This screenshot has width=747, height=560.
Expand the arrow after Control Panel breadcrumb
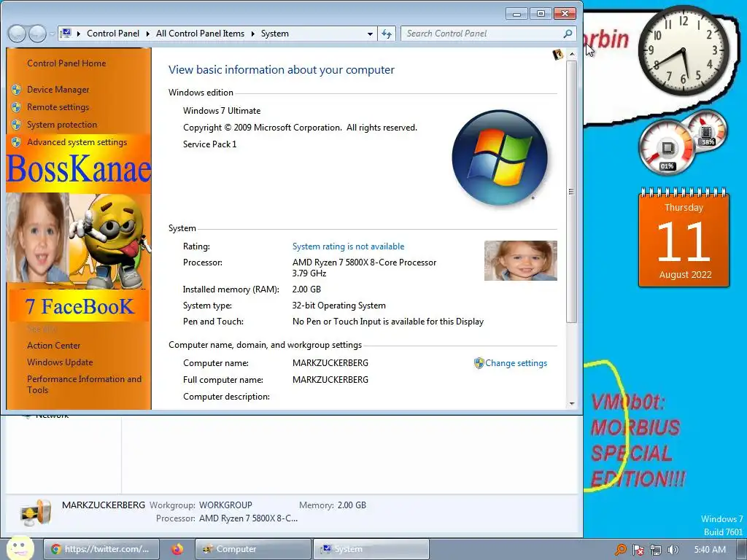pyautogui.click(x=147, y=34)
